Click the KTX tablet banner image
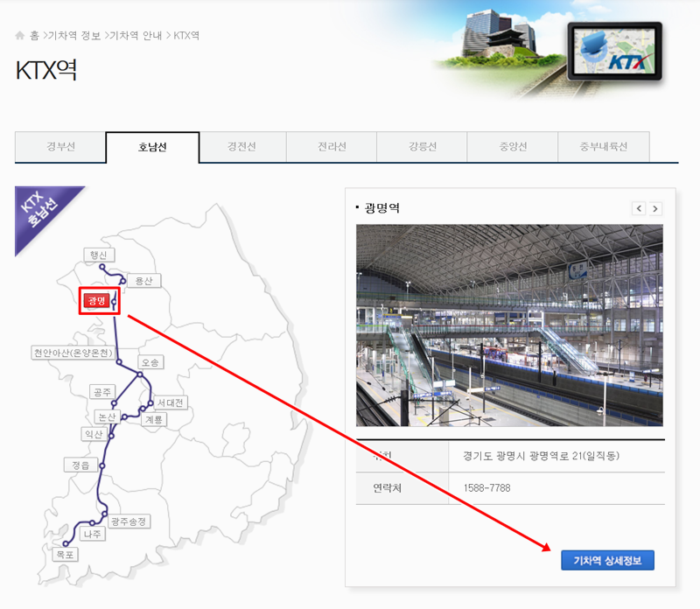This screenshot has height=609, width=700. [x=615, y=51]
